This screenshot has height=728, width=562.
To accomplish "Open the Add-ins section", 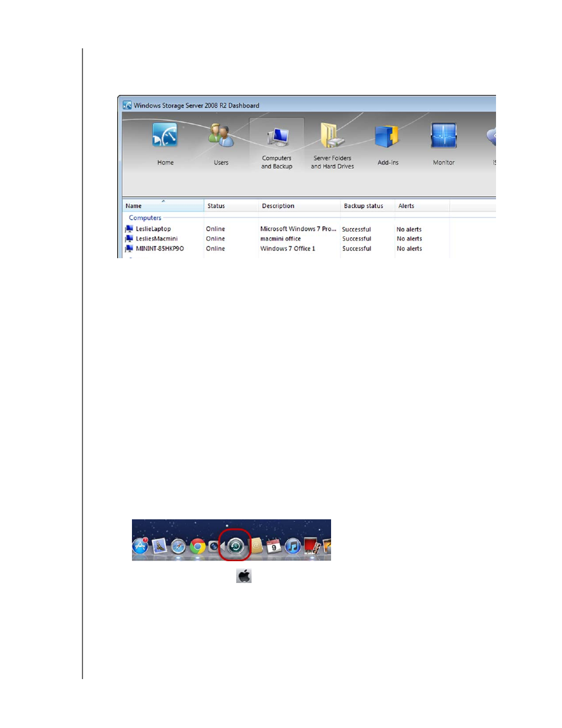I will click(x=388, y=144).
